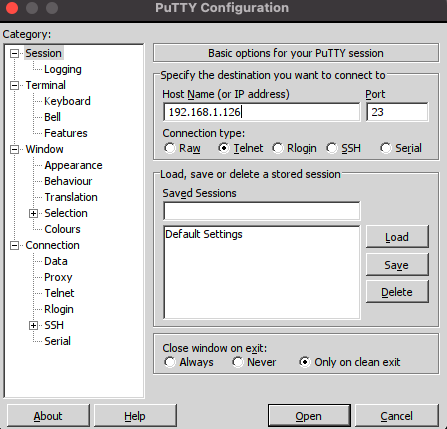Expand the SSH tree node
The width and height of the screenshot is (447, 429).
(33, 325)
